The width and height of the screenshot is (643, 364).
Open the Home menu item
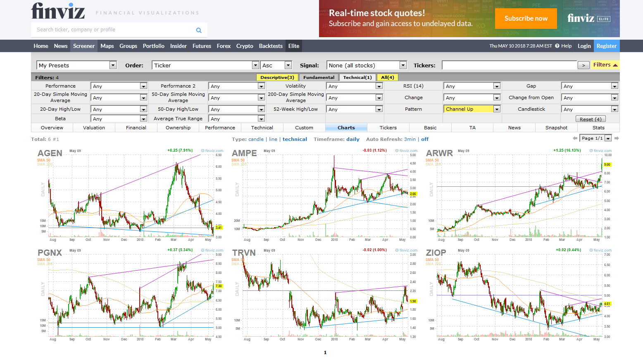click(x=41, y=46)
